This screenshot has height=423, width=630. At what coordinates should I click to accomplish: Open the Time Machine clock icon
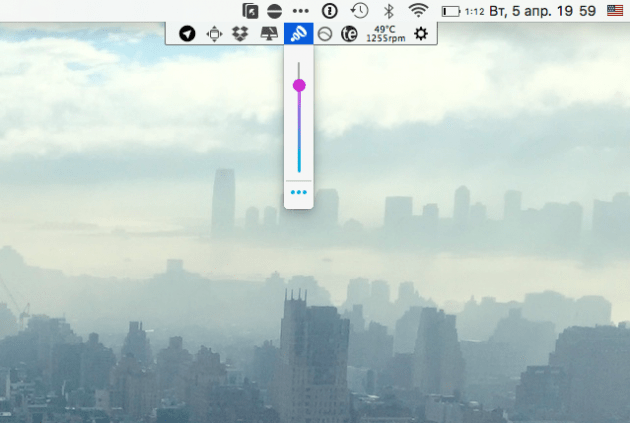point(359,10)
